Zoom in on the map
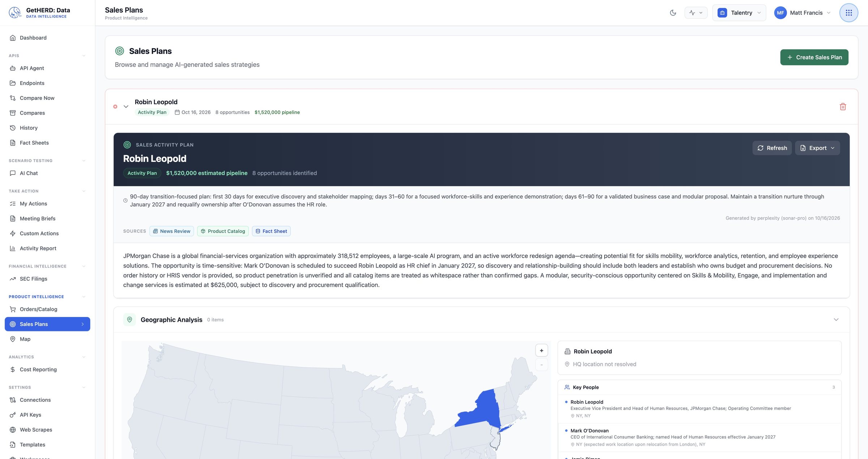 click(541, 350)
